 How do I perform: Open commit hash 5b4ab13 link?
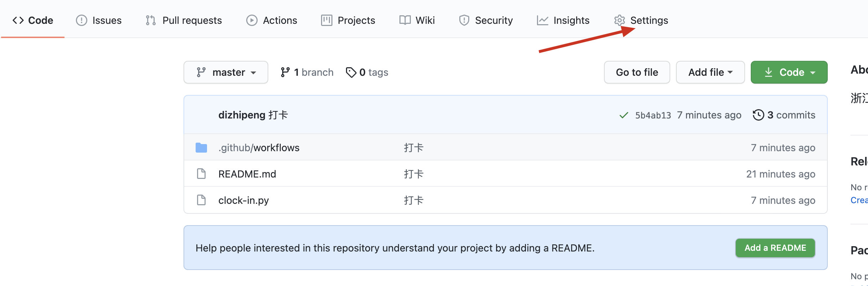pos(653,115)
